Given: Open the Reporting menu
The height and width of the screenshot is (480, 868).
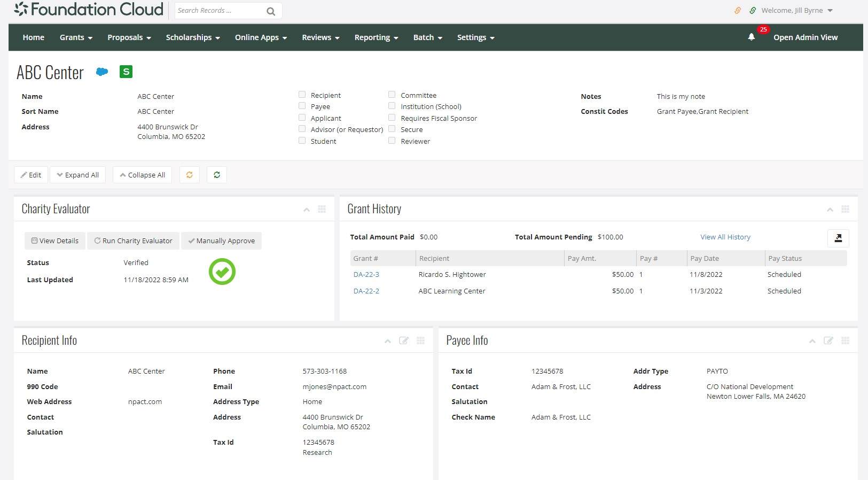Looking at the screenshot, I should click(376, 37).
